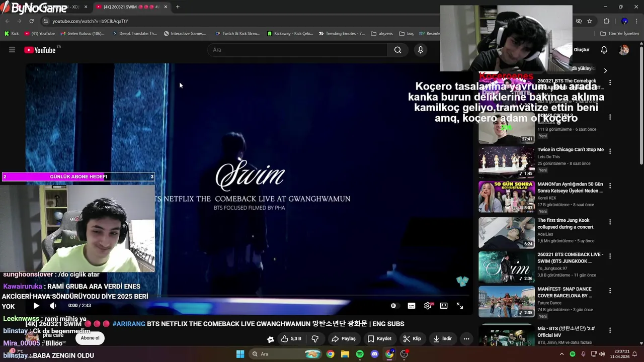Reload the page in the browser

(x=31, y=21)
